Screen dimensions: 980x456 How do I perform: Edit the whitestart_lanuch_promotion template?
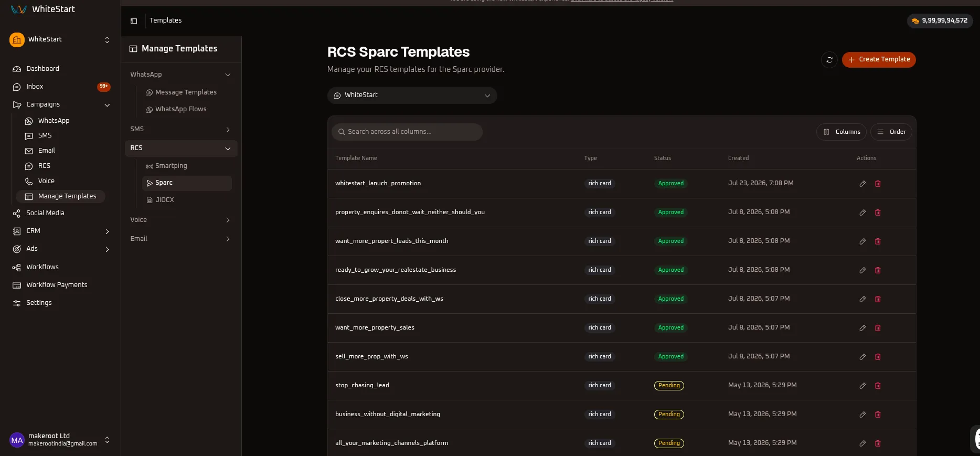(862, 184)
